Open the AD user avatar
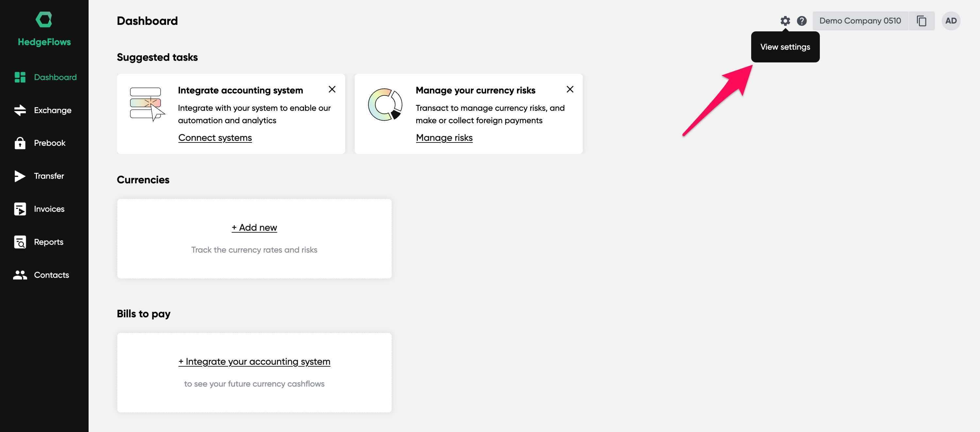 (950, 21)
